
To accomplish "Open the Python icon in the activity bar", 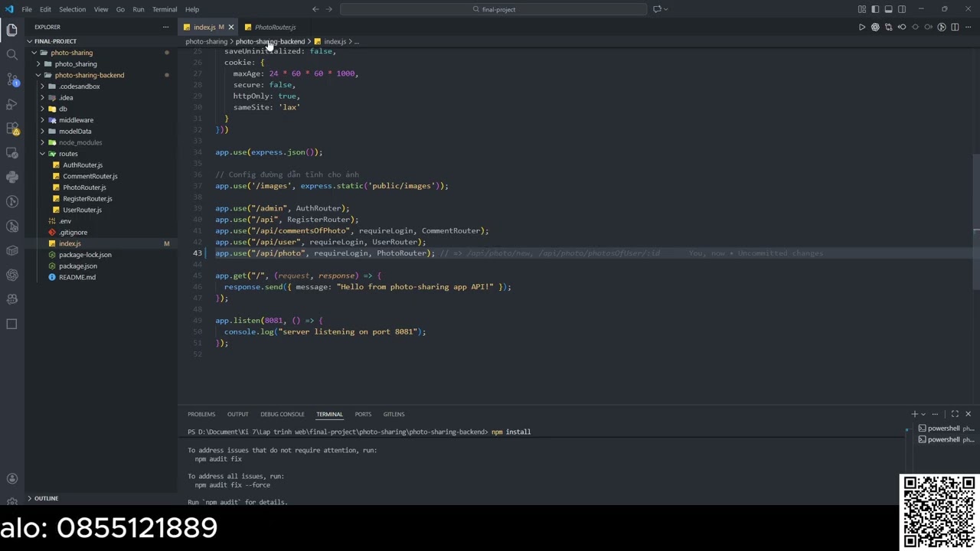I will click(11, 177).
